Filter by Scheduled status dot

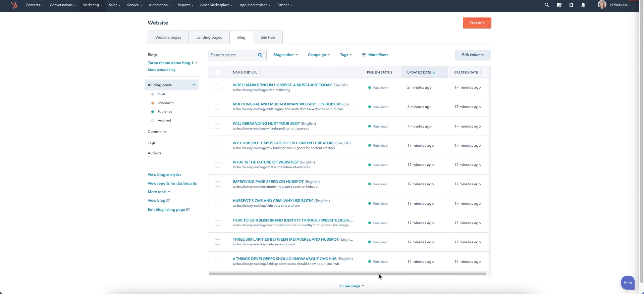[153, 103]
